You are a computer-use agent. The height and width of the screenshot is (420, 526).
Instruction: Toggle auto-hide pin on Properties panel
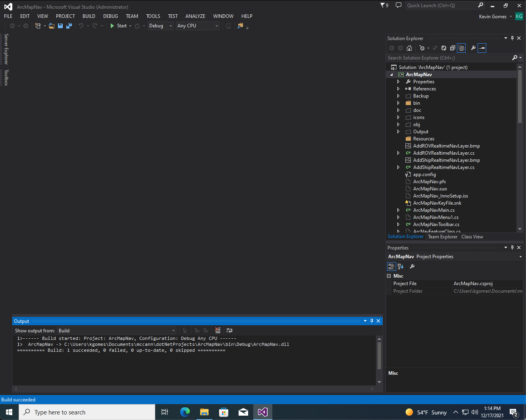(x=512, y=247)
